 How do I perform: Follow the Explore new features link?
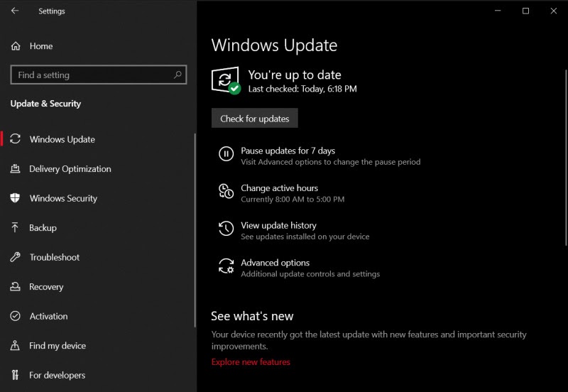tap(251, 361)
